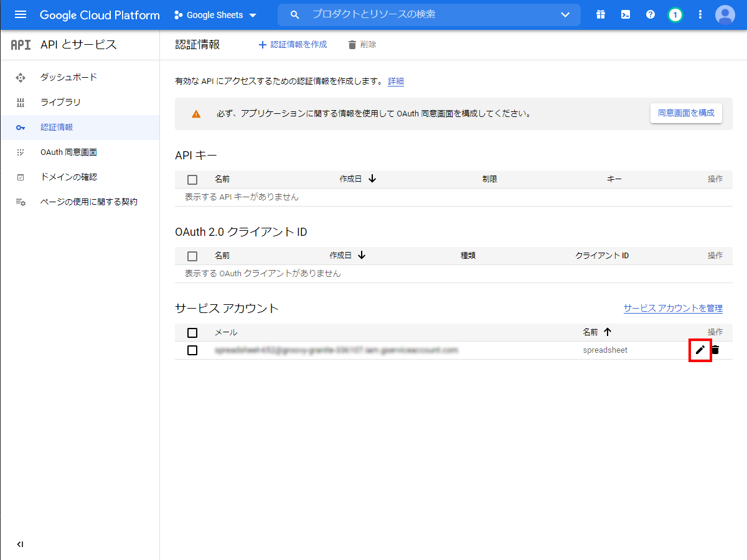This screenshot has width=747, height=560.
Task: Click the 種類 column header
Action: (468, 256)
